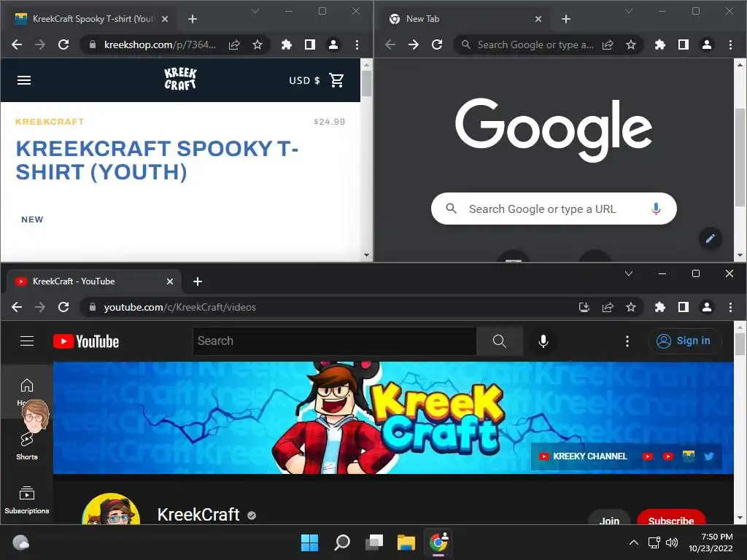Open Twitter link on channel banner

point(709,456)
